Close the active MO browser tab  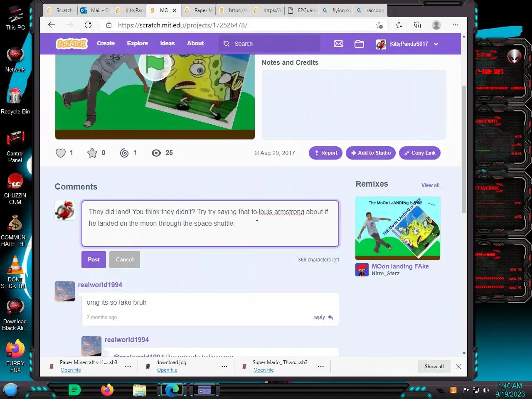tap(174, 10)
